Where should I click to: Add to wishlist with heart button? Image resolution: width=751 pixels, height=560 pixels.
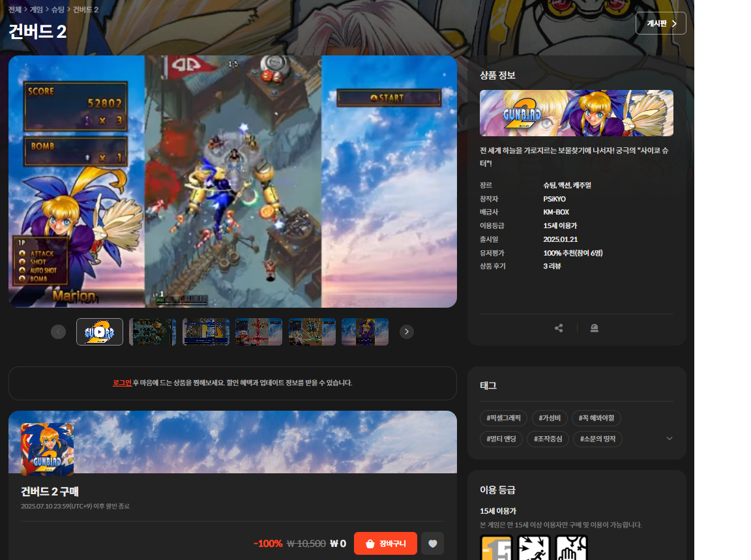[x=432, y=544]
